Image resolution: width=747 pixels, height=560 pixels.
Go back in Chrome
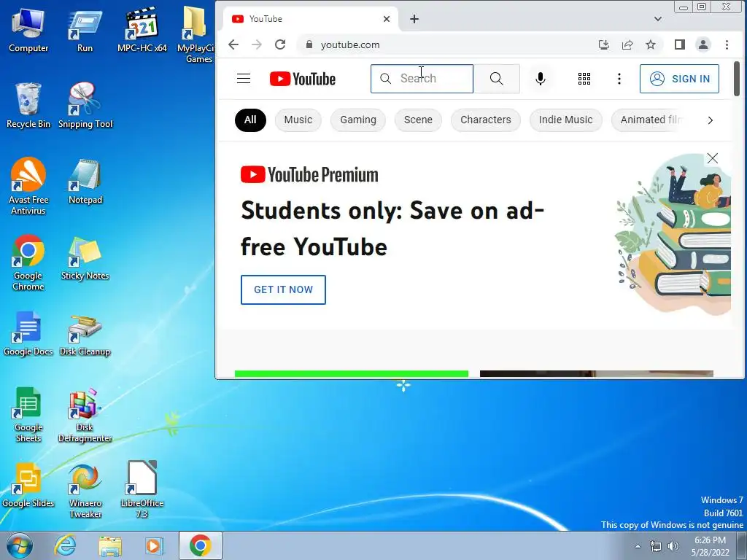pyautogui.click(x=233, y=44)
